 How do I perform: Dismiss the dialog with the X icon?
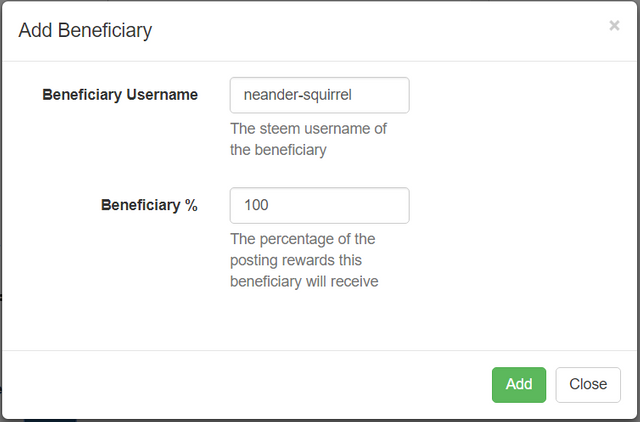point(614,26)
